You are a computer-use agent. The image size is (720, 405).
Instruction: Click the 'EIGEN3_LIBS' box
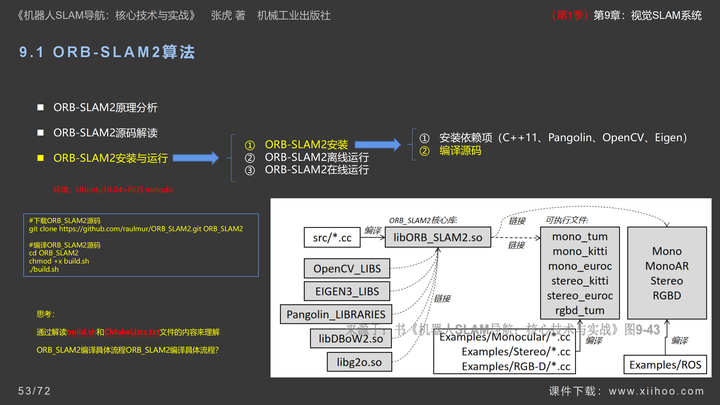coord(347,292)
